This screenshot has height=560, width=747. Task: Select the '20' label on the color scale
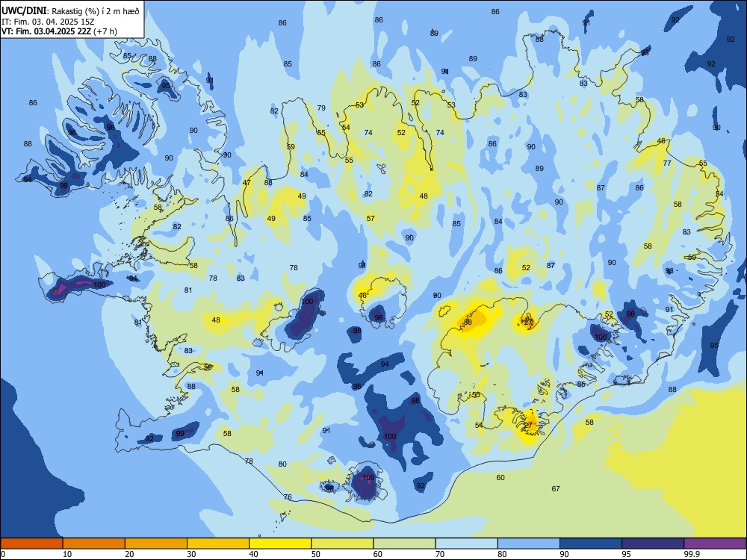pos(129,554)
